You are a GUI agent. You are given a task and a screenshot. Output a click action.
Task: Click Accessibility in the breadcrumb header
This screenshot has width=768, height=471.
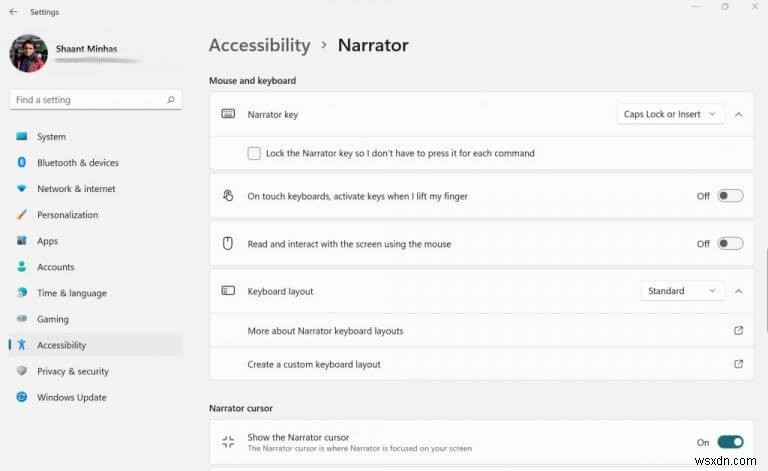pyautogui.click(x=259, y=45)
